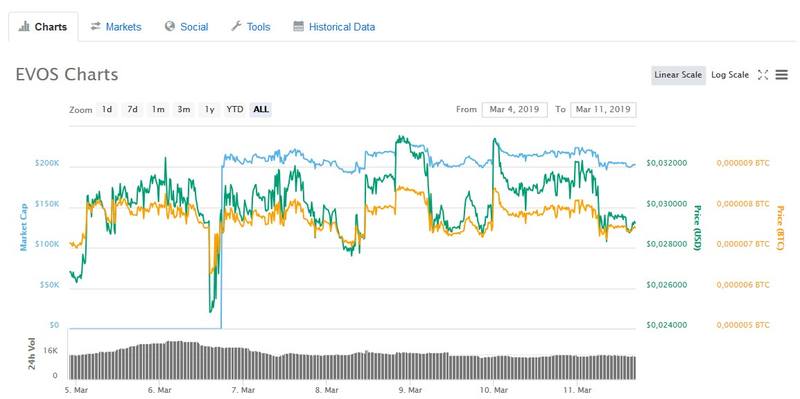Screen dimensions: 800x399
Task: Open the To date picker Mar 11, 2019
Action: pyautogui.click(x=603, y=109)
